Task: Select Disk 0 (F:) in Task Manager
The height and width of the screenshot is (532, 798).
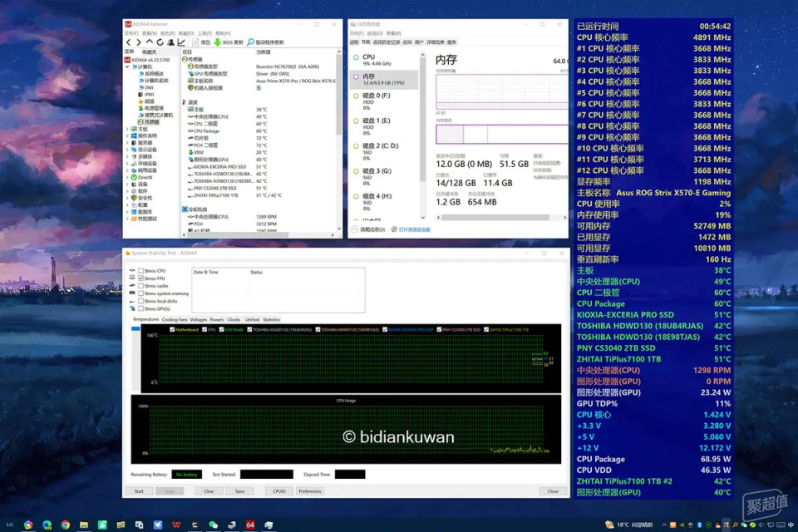Action: pos(385,101)
